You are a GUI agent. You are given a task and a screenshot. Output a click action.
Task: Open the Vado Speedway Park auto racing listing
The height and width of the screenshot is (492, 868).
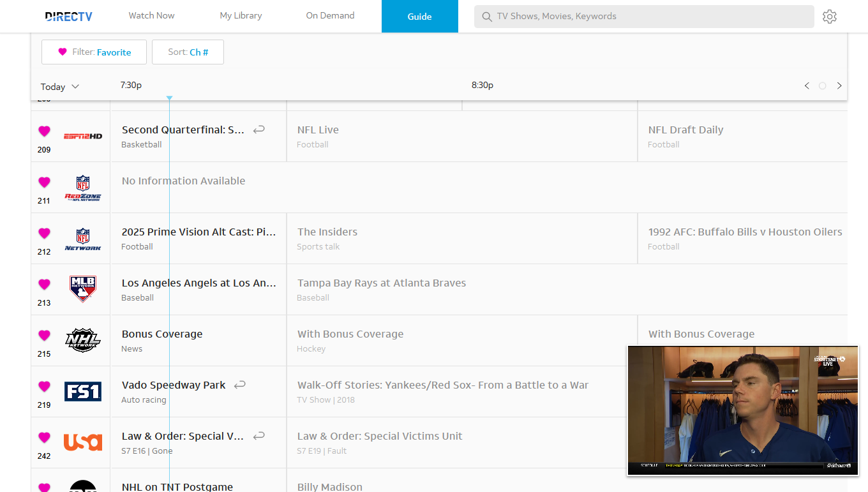click(x=198, y=391)
